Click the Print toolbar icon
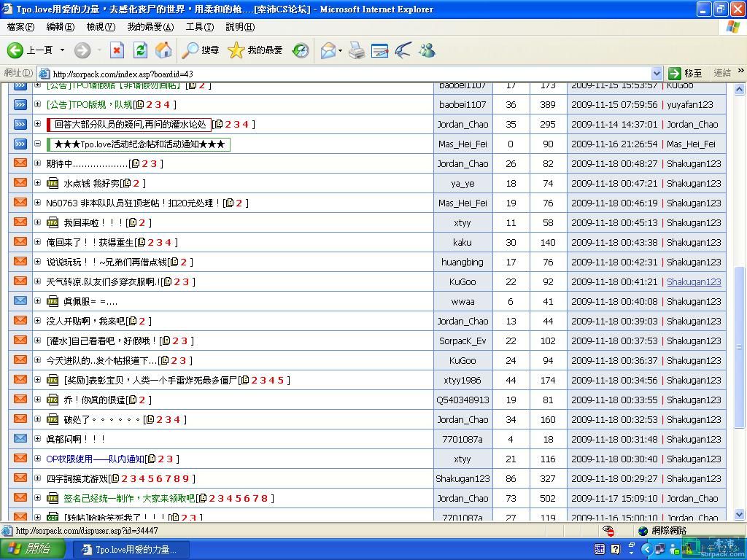 [356, 50]
